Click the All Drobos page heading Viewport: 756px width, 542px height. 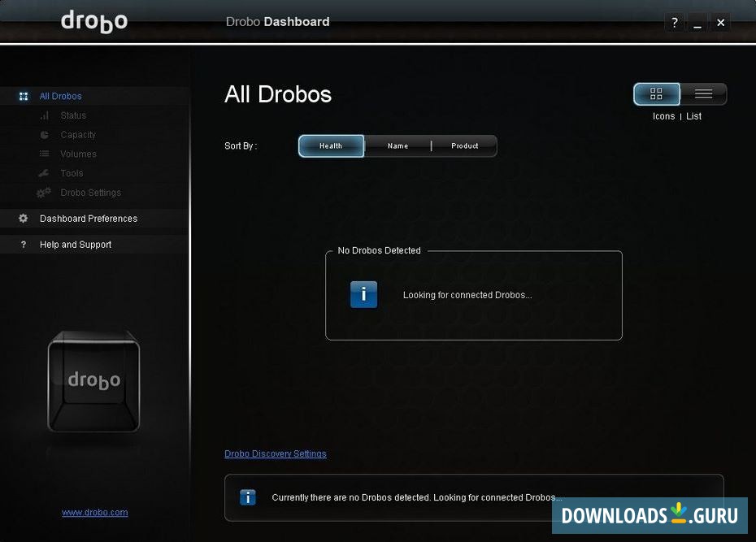tap(278, 94)
